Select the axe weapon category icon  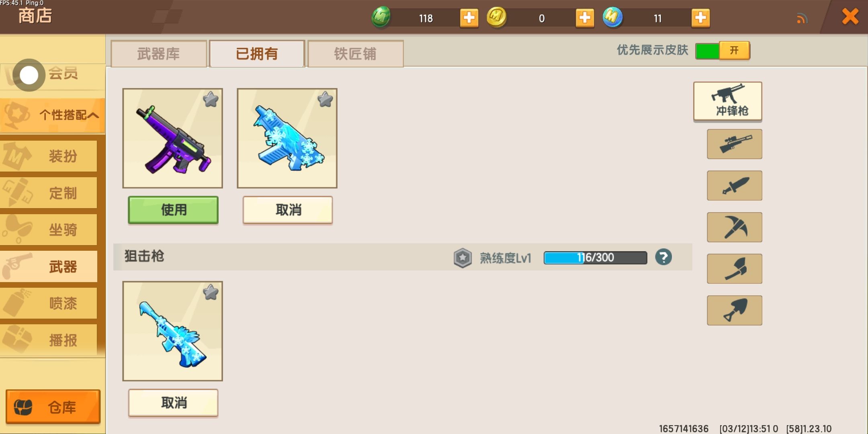click(735, 269)
